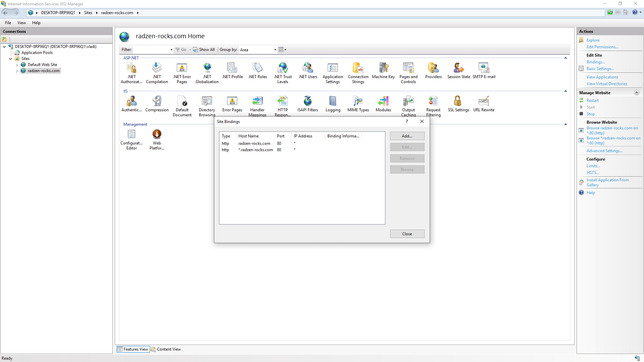Switch to Content View tab

166,349
